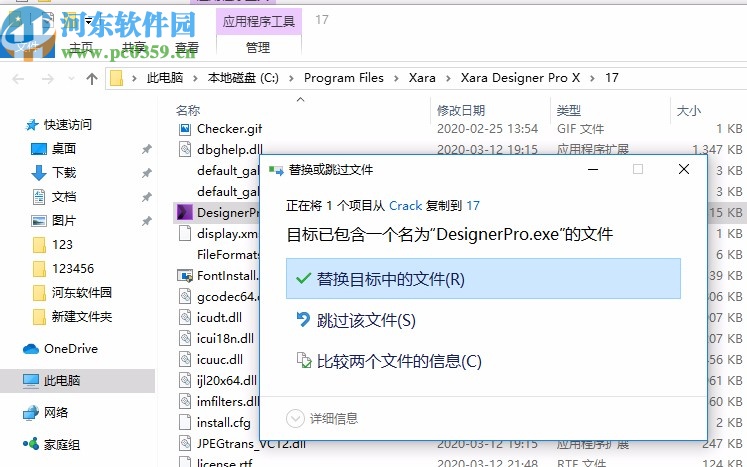Navigate forward with the forward arrow
This screenshot has height=467, width=747.
point(48,78)
